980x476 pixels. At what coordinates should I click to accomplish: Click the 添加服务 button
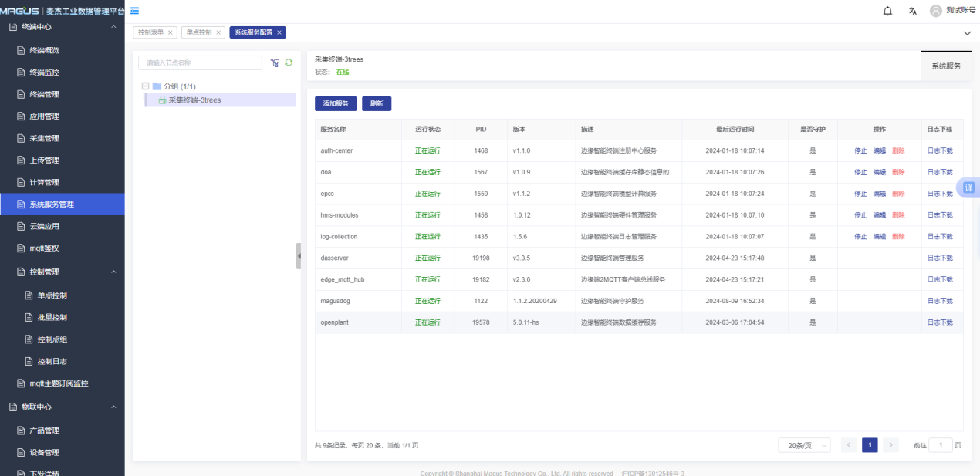click(336, 103)
